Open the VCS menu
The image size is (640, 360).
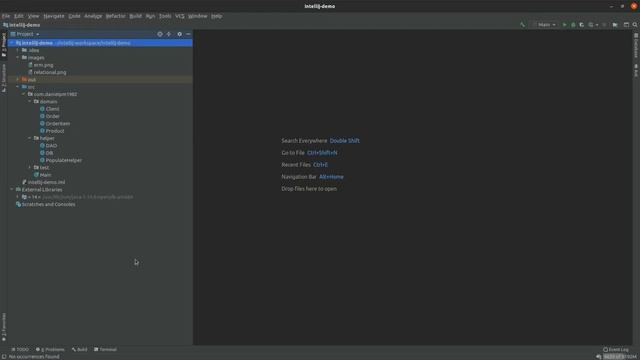(x=180, y=16)
